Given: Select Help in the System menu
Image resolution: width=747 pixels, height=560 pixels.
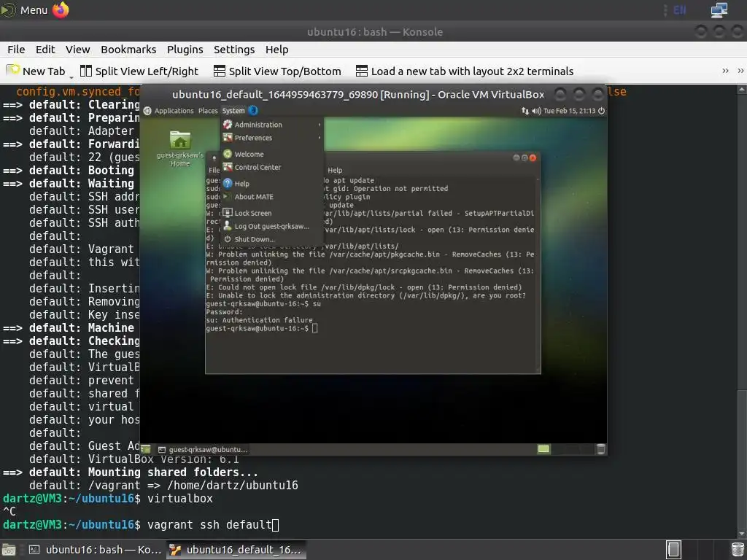Looking at the screenshot, I should pos(273,184).
